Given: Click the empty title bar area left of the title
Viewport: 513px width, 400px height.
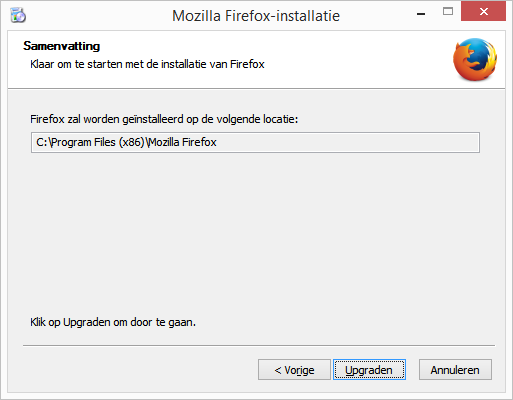Looking at the screenshot, I should pos(97,15).
